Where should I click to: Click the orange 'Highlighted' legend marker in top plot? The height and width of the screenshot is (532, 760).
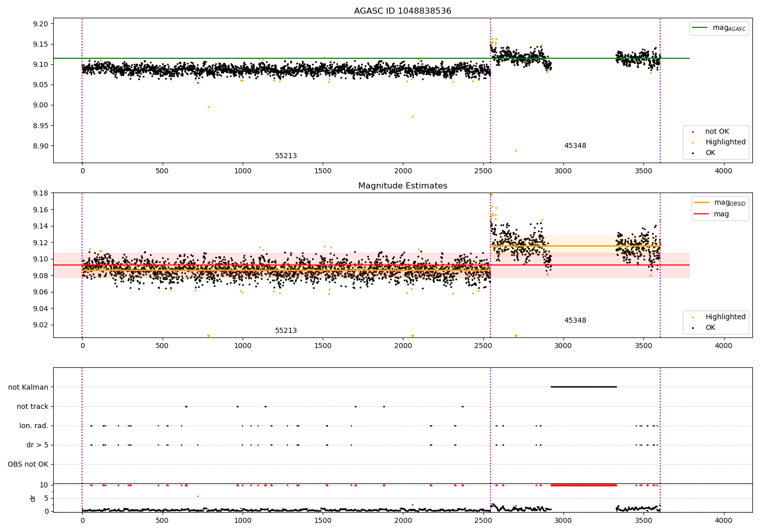(693, 142)
